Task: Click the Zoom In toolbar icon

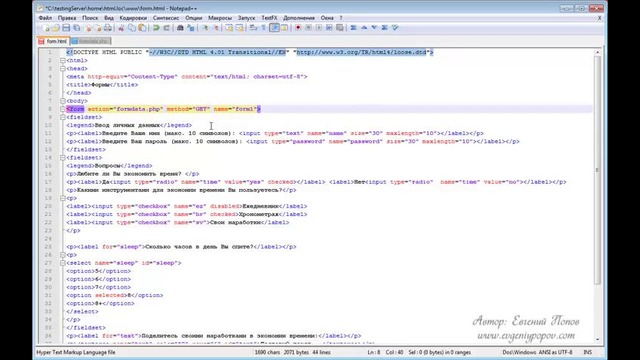Action: pos(205,28)
